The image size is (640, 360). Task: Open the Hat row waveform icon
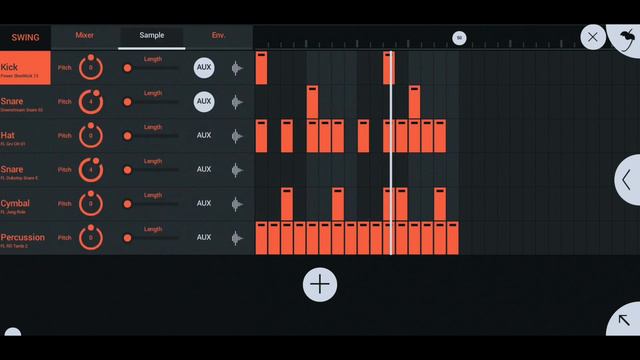coord(237,136)
